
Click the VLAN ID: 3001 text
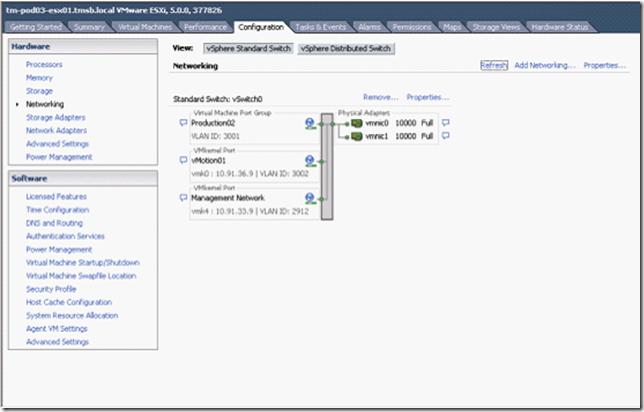215,136
